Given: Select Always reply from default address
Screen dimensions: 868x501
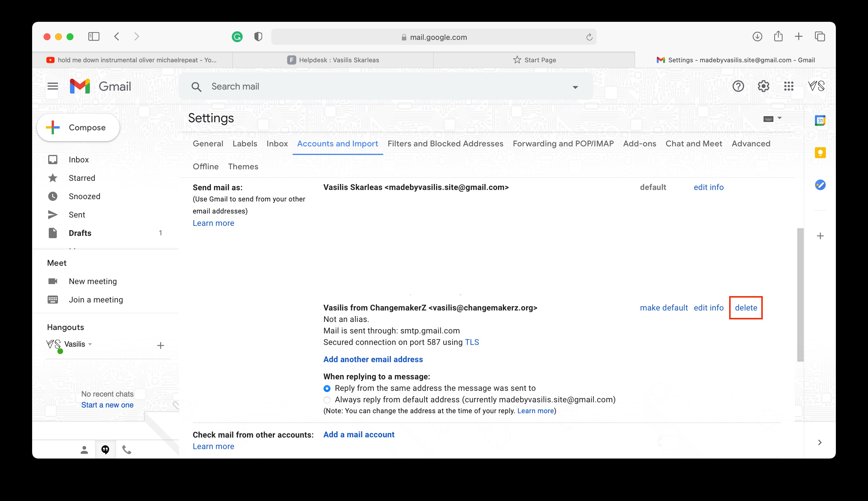Looking at the screenshot, I should 327,400.
